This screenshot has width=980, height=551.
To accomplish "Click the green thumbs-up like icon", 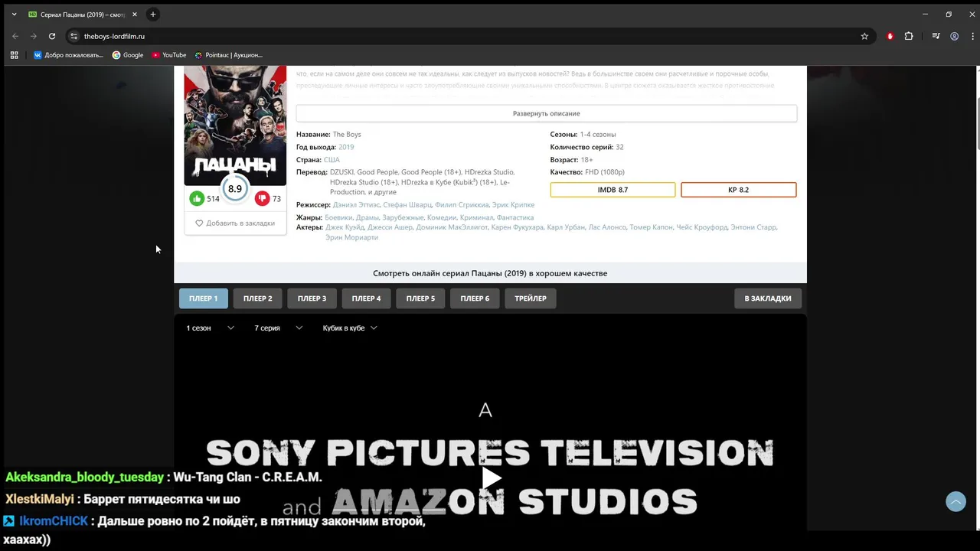I will click(x=197, y=198).
